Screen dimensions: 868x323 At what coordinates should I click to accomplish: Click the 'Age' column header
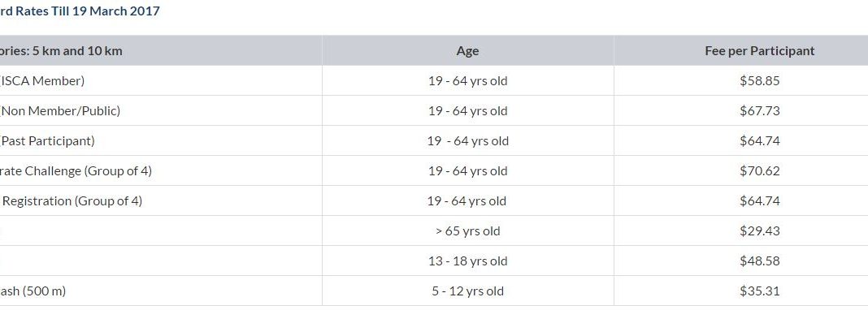point(468,51)
